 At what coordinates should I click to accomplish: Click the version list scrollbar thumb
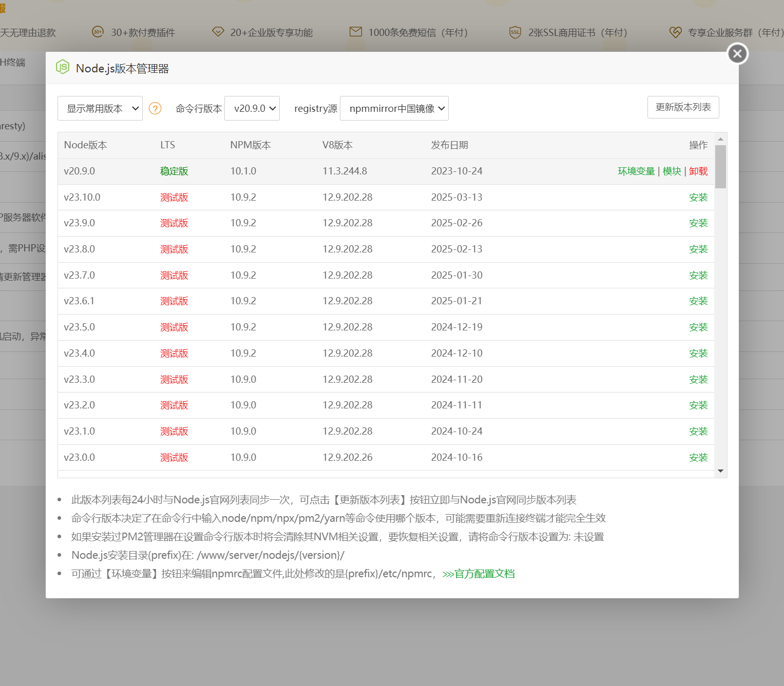tap(720, 167)
